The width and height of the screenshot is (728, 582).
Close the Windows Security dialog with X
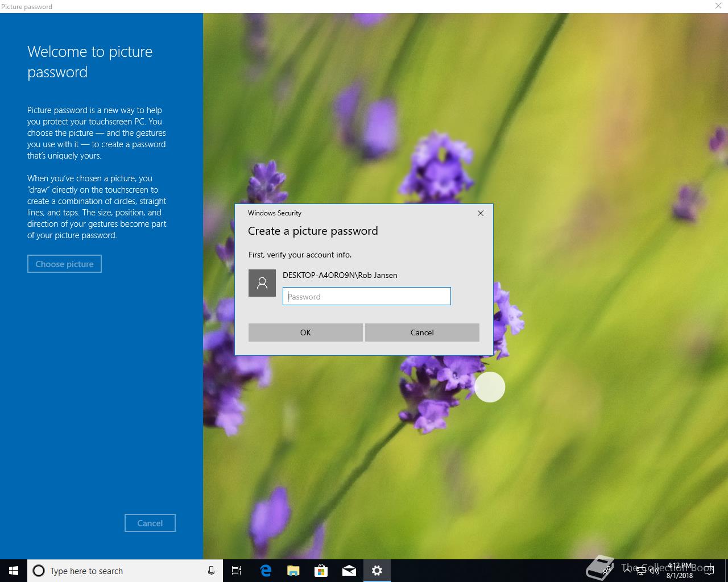[481, 213]
